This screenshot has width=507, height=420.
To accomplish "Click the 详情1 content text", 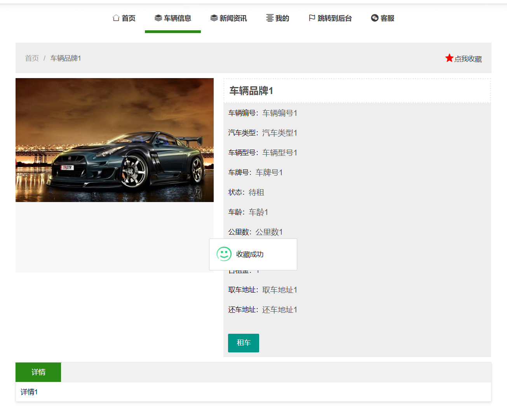I will 29,392.
